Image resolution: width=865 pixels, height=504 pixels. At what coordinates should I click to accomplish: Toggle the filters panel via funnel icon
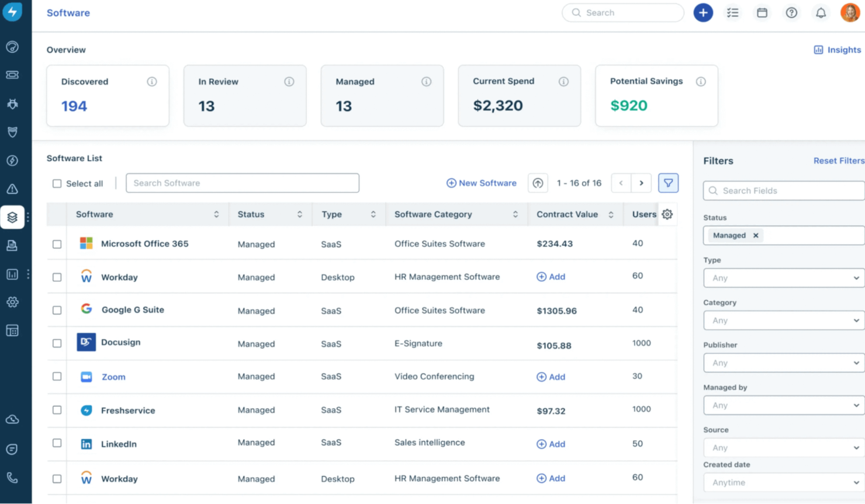[x=668, y=183]
